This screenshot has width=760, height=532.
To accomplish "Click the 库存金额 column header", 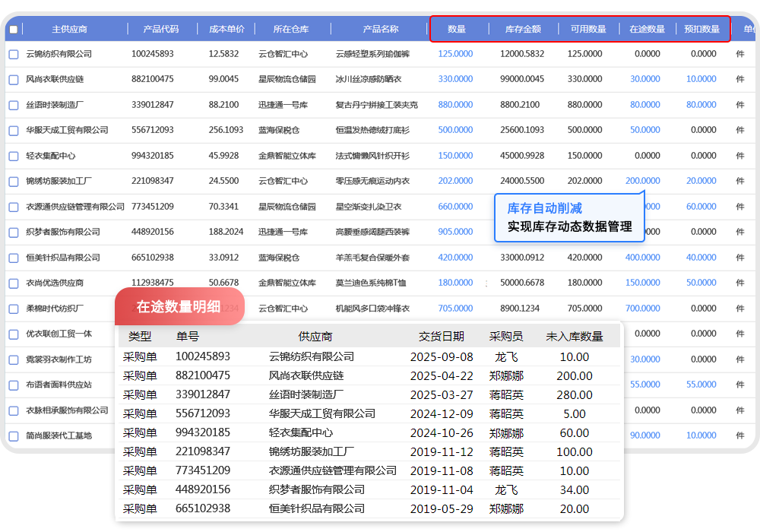I will pos(523,29).
